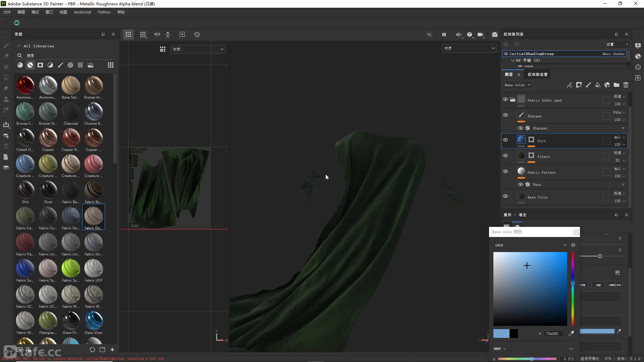Delete layer with the trash icon
644x362 pixels.
[x=626, y=85]
